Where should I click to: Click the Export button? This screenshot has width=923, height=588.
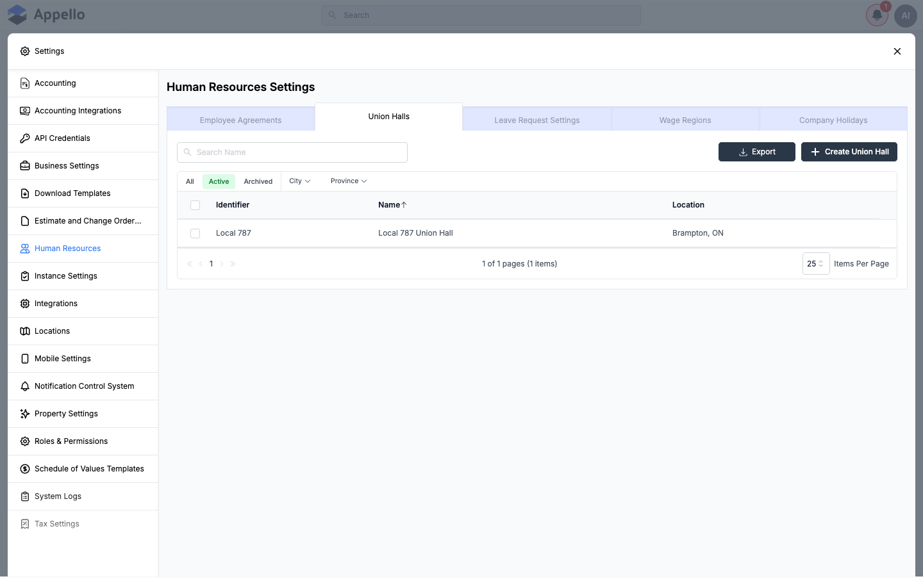(x=757, y=152)
